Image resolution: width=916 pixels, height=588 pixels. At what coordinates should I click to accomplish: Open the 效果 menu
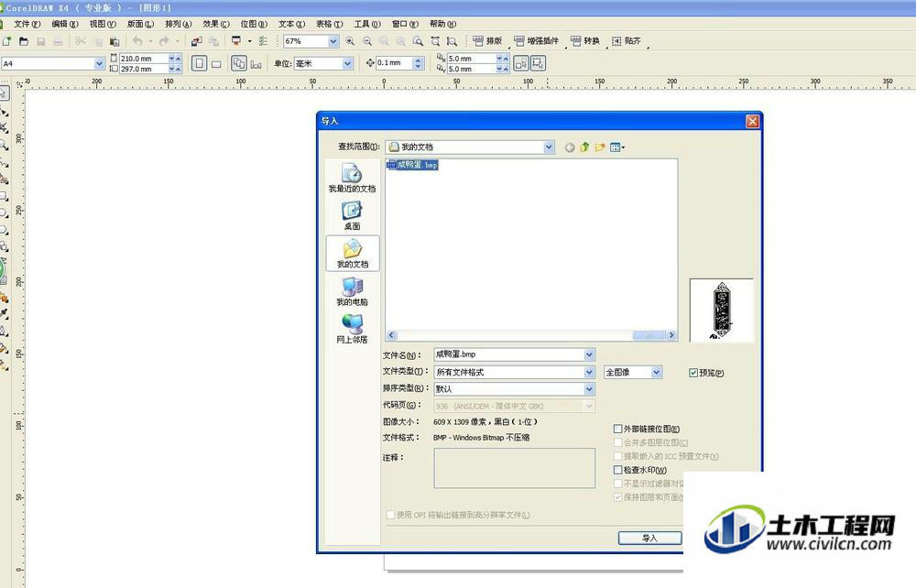point(216,24)
